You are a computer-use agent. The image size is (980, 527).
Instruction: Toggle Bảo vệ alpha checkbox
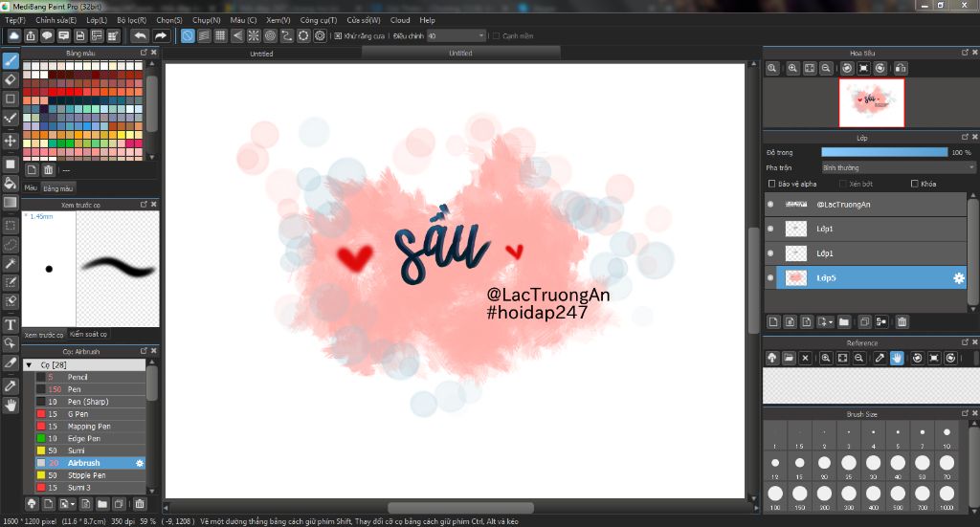(x=771, y=184)
